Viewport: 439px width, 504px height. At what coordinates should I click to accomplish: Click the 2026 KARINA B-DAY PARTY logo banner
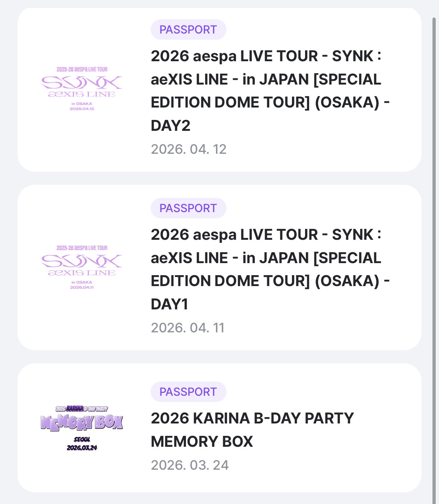tap(82, 409)
